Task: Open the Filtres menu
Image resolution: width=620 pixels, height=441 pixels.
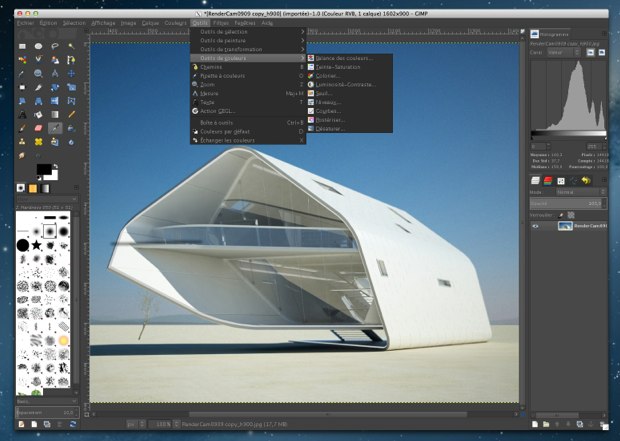Action: click(x=221, y=23)
